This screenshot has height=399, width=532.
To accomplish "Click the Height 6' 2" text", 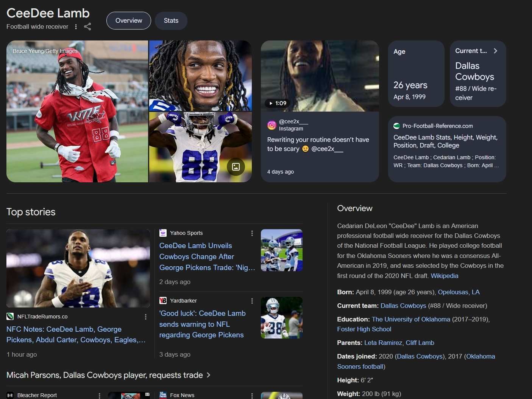I will pos(355,380).
